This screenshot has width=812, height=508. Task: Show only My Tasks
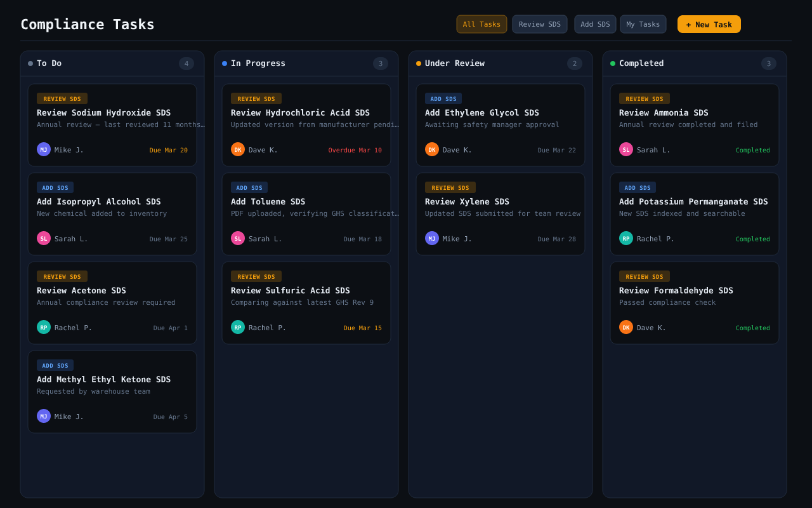pos(643,24)
